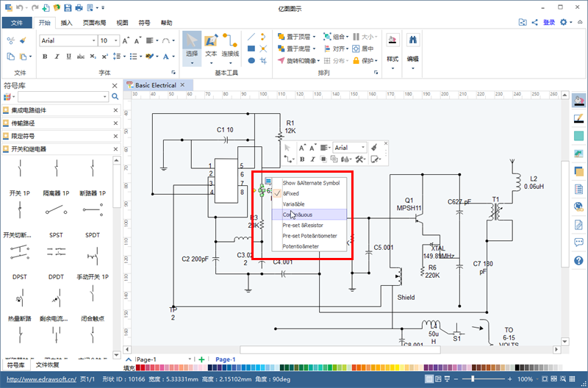588x388 pixels.
Task: Pick the ellipse drawing tool
Action: [x=251, y=60]
